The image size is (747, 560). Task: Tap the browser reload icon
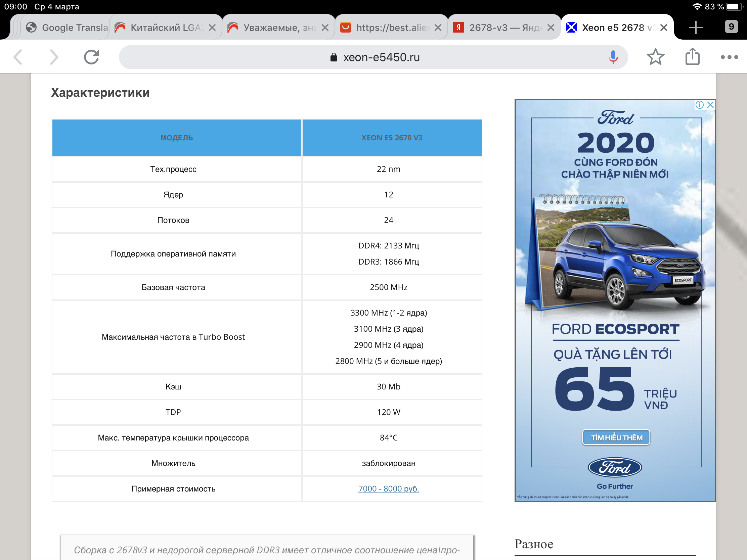click(x=91, y=57)
